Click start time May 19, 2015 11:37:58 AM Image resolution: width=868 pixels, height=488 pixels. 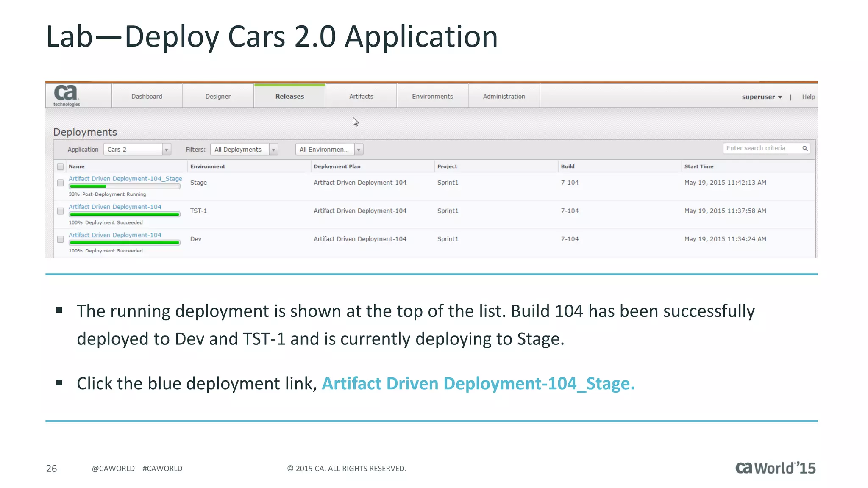[725, 211]
